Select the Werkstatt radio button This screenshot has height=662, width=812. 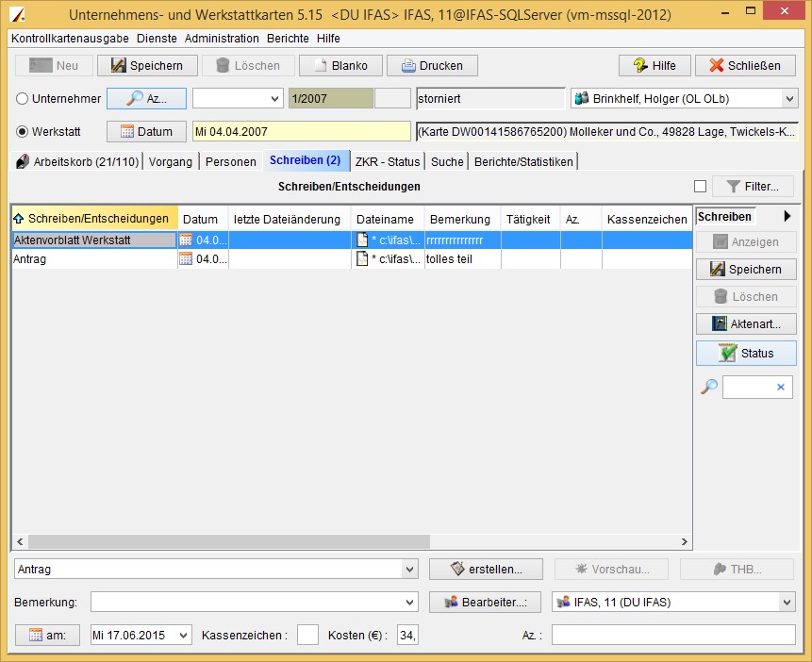click(x=22, y=132)
